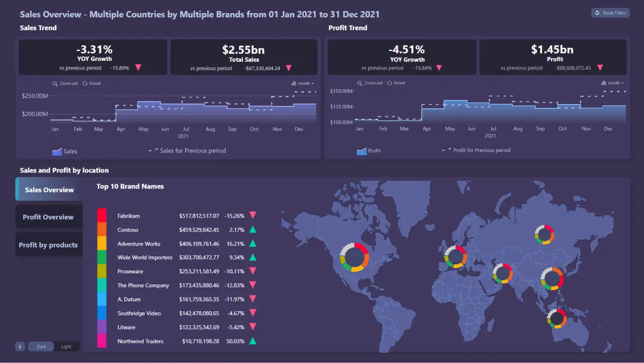The width and height of the screenshot is (644, 363).
Task: Open the Profit by products tab
Action: (48, 245)
